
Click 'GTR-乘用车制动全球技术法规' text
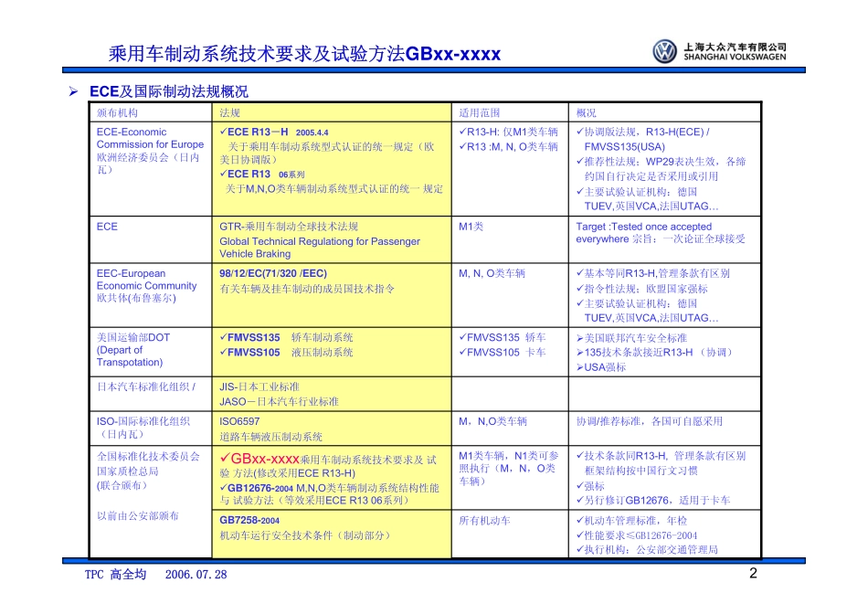pyautogui.click(x=289, y=227)
